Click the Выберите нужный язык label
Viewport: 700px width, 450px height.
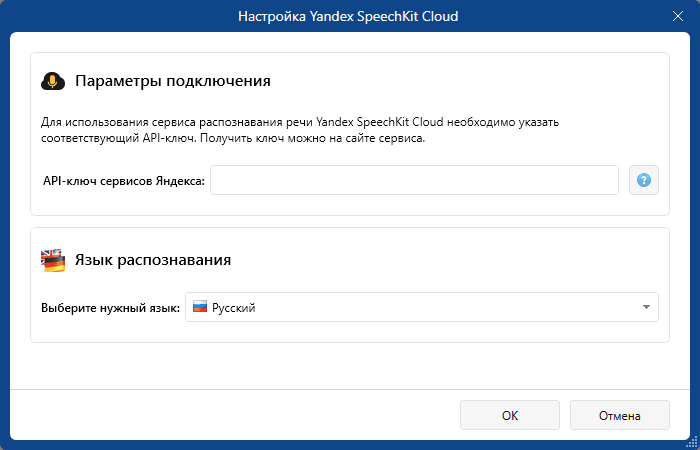(x=111, y=308)
